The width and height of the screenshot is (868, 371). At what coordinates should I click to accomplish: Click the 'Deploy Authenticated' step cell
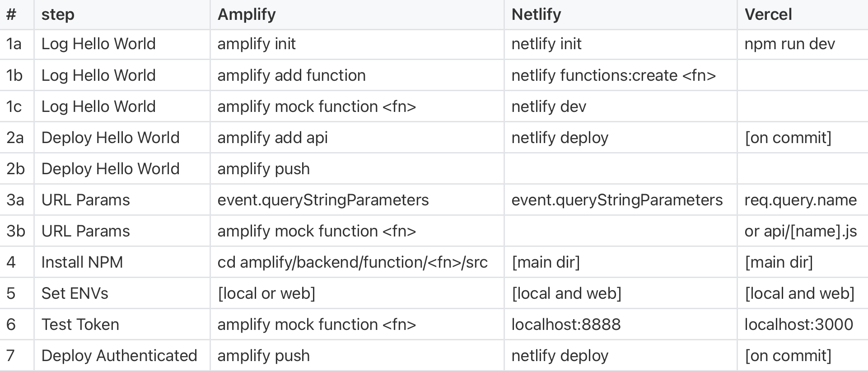click(x=119, y=356)
